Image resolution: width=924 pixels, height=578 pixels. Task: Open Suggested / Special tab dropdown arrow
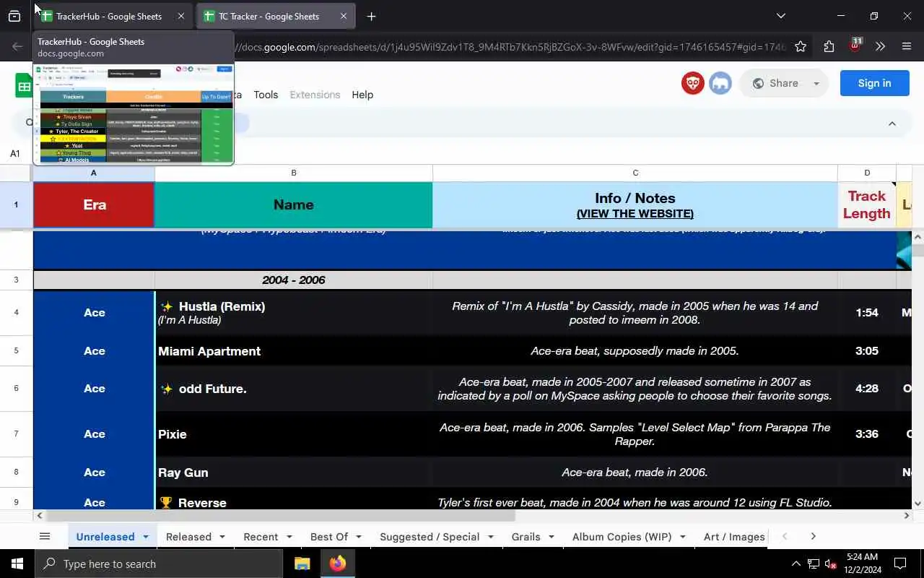(x=490, y=537)
